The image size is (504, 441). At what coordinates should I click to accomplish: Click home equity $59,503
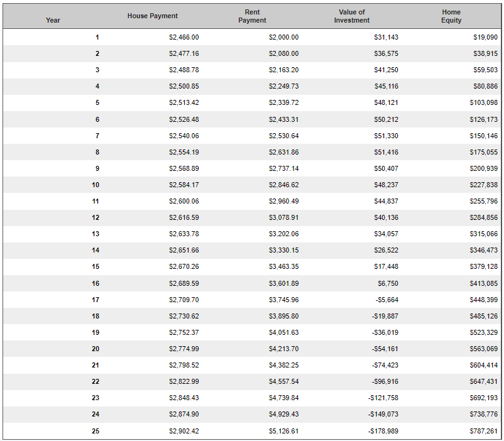(485, 70)
